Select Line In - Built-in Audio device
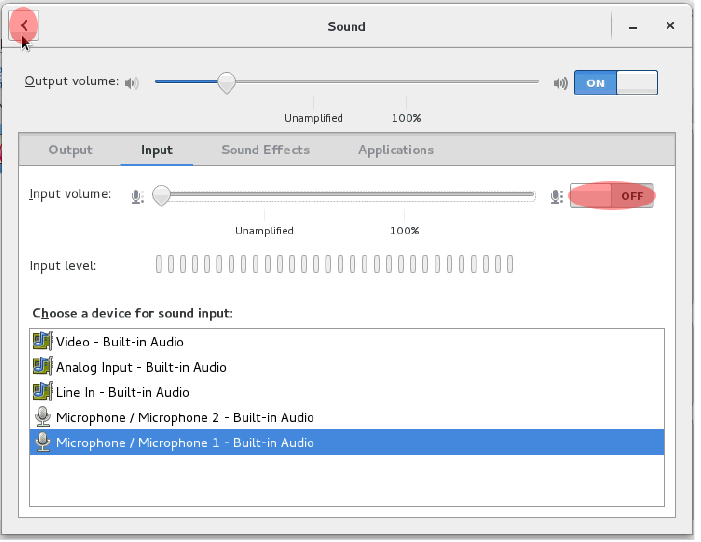Image resolution: width=701 pixels, height=542 pixels. 347,392
